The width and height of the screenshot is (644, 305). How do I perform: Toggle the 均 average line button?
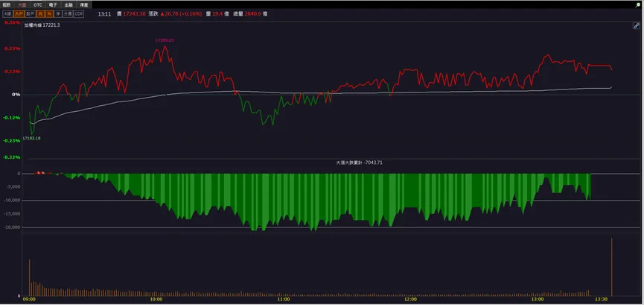click(40, 14)
